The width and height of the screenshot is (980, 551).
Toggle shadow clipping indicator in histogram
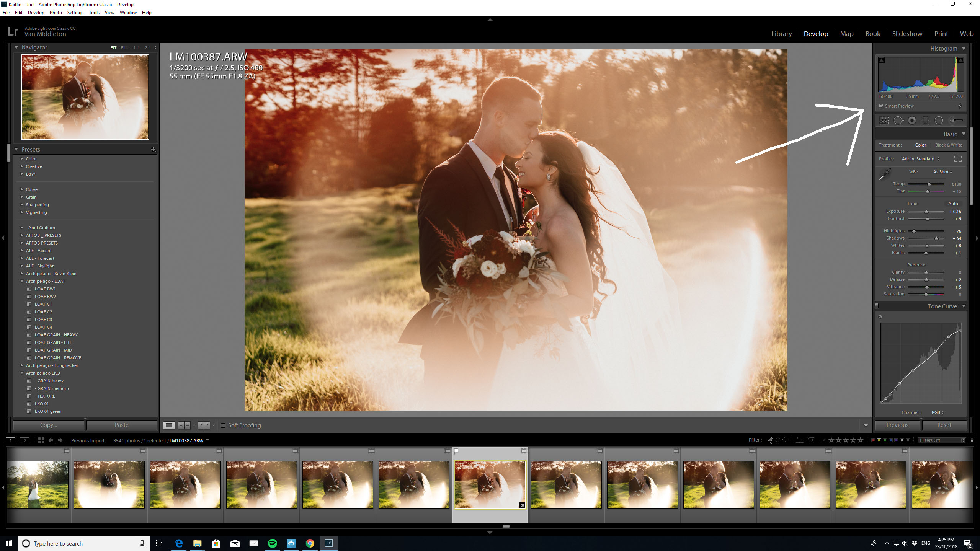(x=882, y=60)
